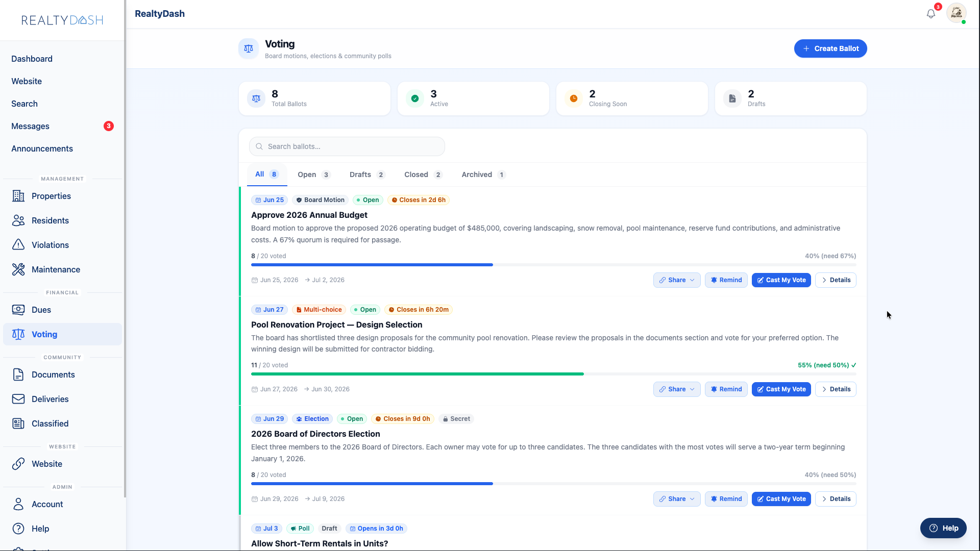Open Classified via its newspaper icon
Image resolution: width=980 pixels, height=551 pixels.
(x=18, y=423)
